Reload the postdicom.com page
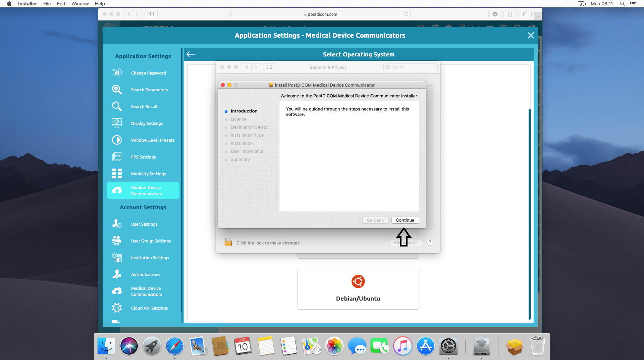Screen dimensions: 644x360 pos(406,14)
